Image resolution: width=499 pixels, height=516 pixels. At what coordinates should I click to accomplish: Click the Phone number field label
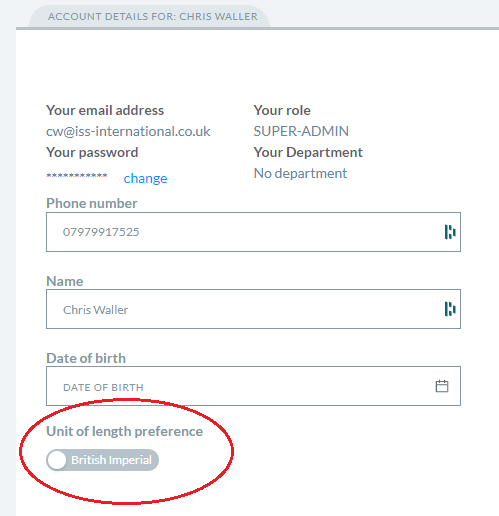[92, 203]
